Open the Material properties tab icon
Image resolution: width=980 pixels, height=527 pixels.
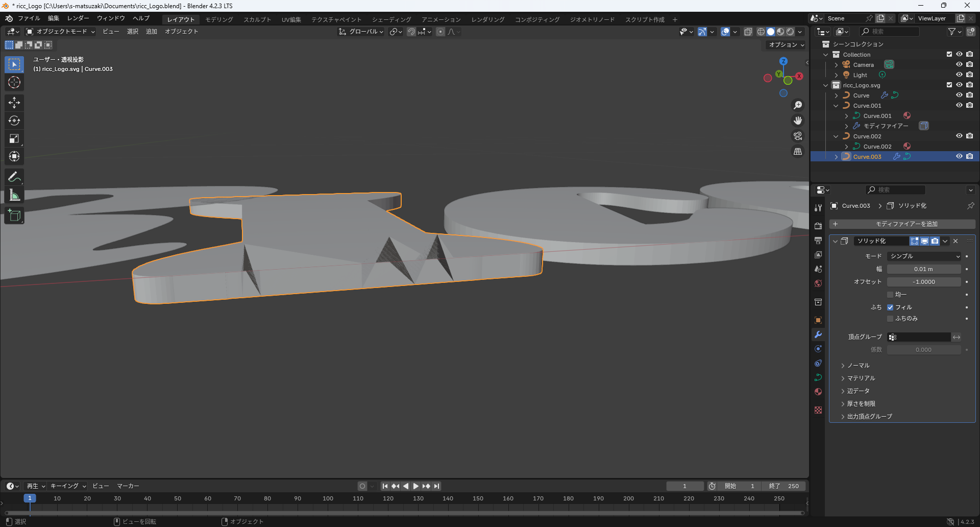click(818, 392)
